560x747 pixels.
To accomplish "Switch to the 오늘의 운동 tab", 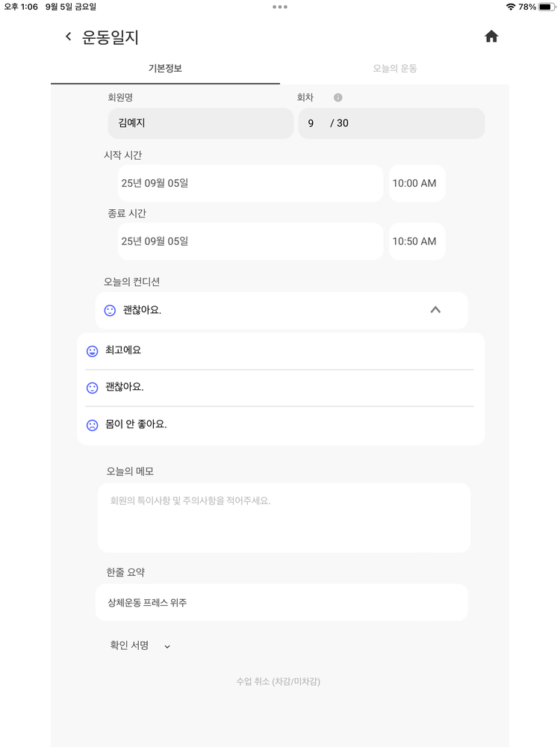I will pos(395,69).
